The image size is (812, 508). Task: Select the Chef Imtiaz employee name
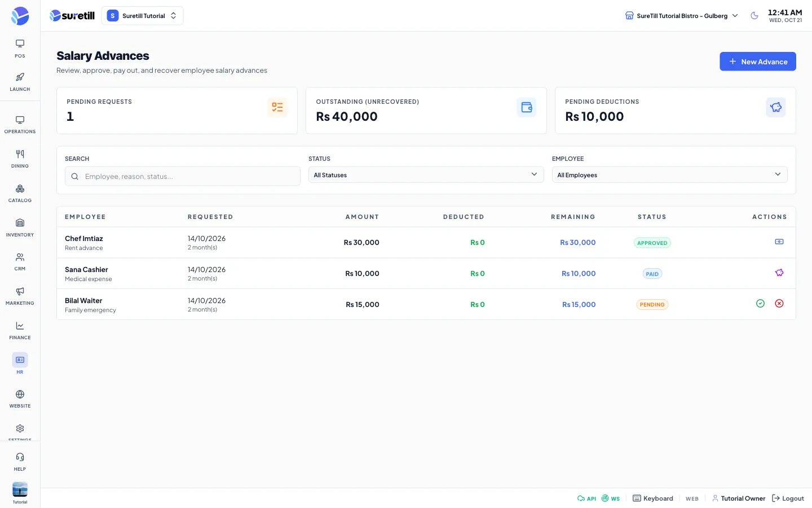point(84,239)
